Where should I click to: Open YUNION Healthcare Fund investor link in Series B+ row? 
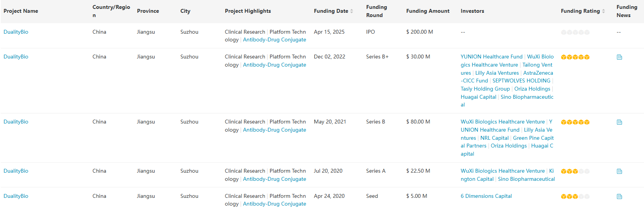tap(491, 57)
